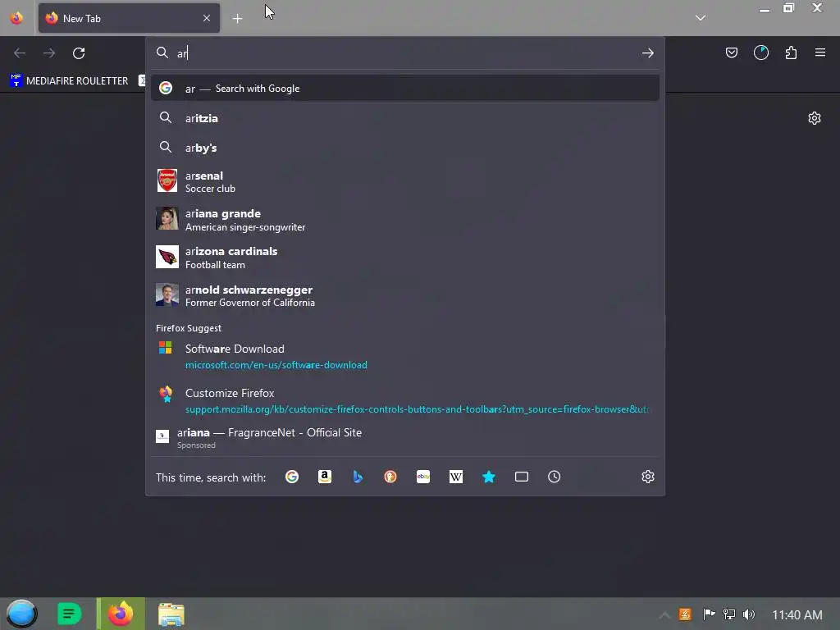Search this time with Google
The image size is (840, 630).
tap(292, 477)
